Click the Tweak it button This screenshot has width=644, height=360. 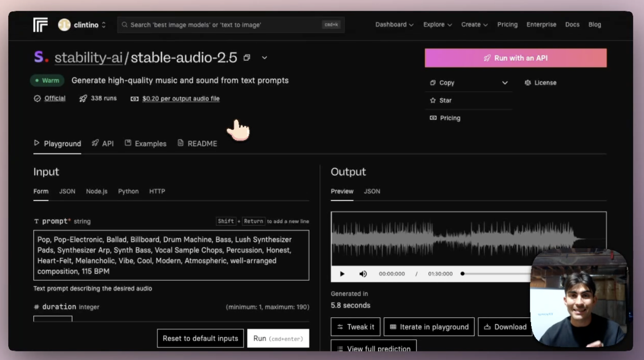click(356, 327)
